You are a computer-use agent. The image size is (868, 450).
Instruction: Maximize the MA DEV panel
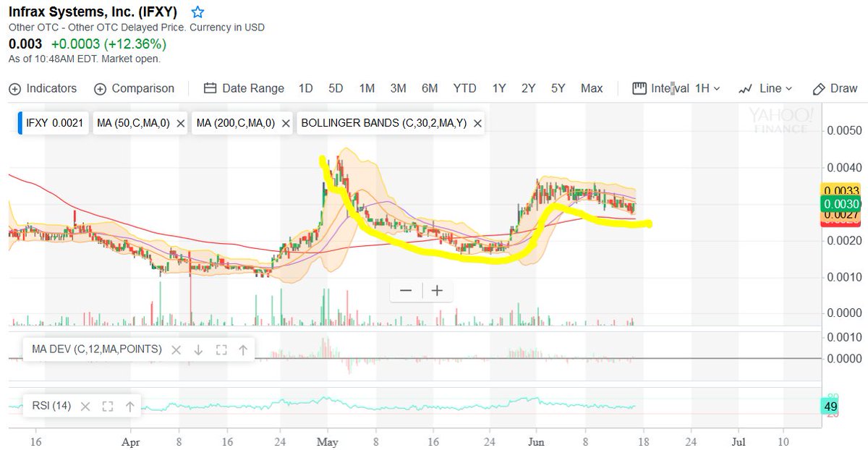coord(221,349)
